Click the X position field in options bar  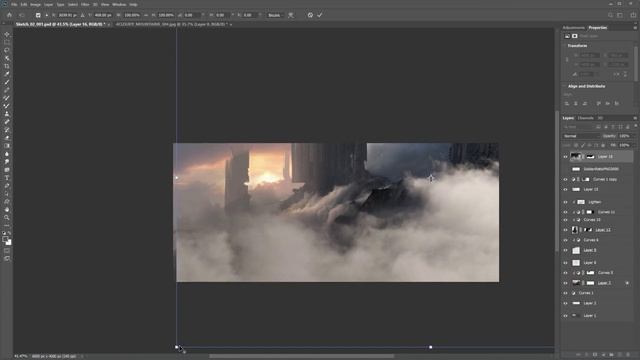click(67, 15)
